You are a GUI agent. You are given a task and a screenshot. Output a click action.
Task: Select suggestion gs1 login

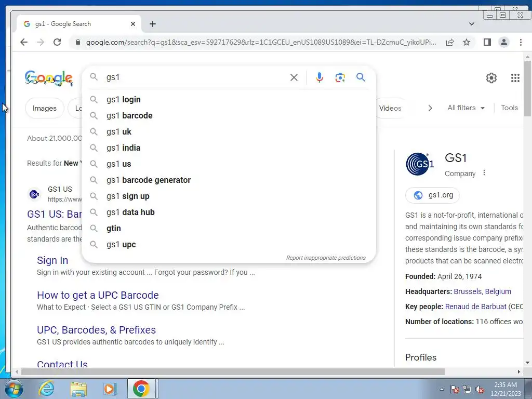(x=229, y=99)
